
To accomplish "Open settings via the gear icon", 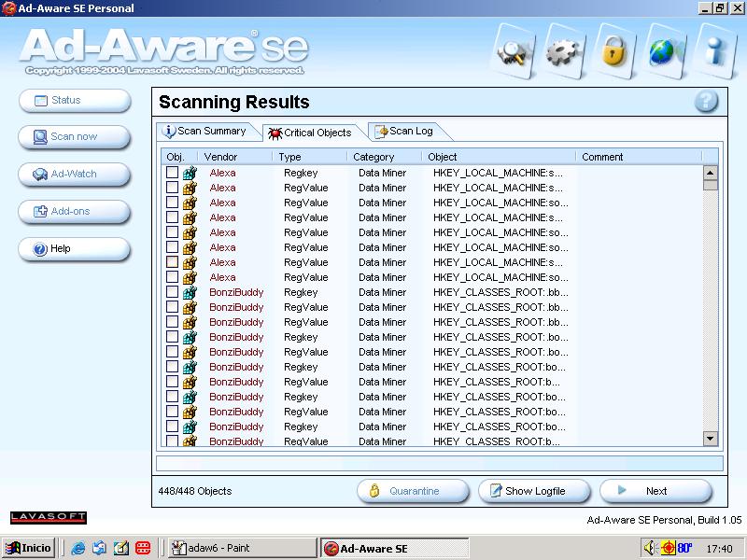I will 566,52.
